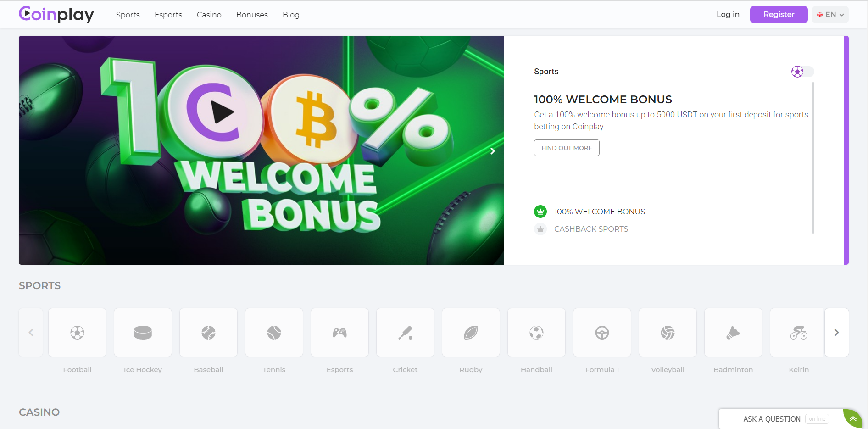Advance sports carousel with right chevron
Screen dimensions: 868x429
pyautogui.click(x=836, y=332)
